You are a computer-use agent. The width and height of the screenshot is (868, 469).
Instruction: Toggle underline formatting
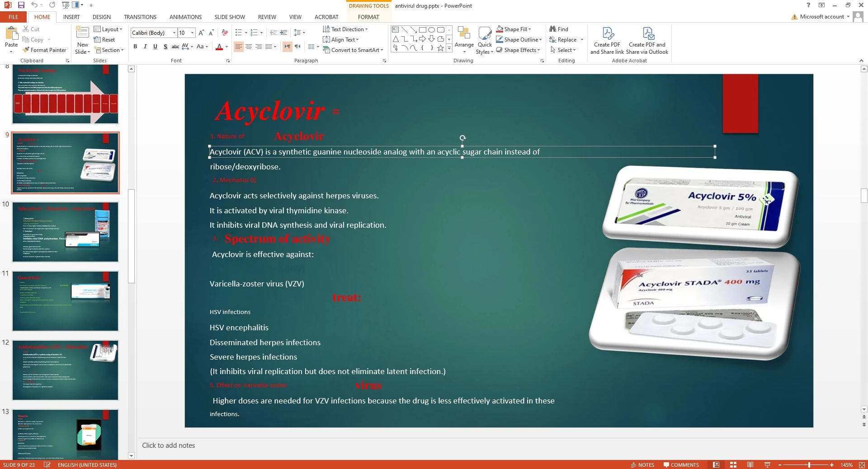(155, 47)
